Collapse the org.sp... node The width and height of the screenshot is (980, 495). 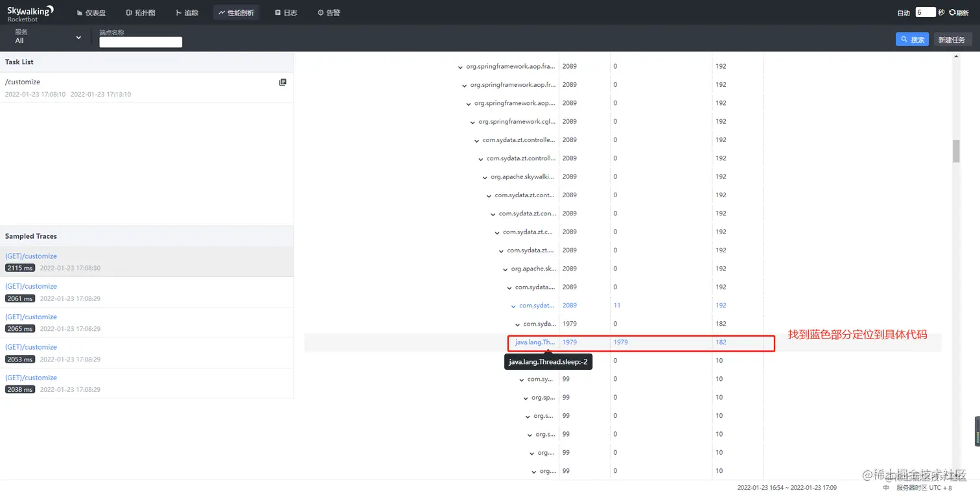(x=526, y=398)
